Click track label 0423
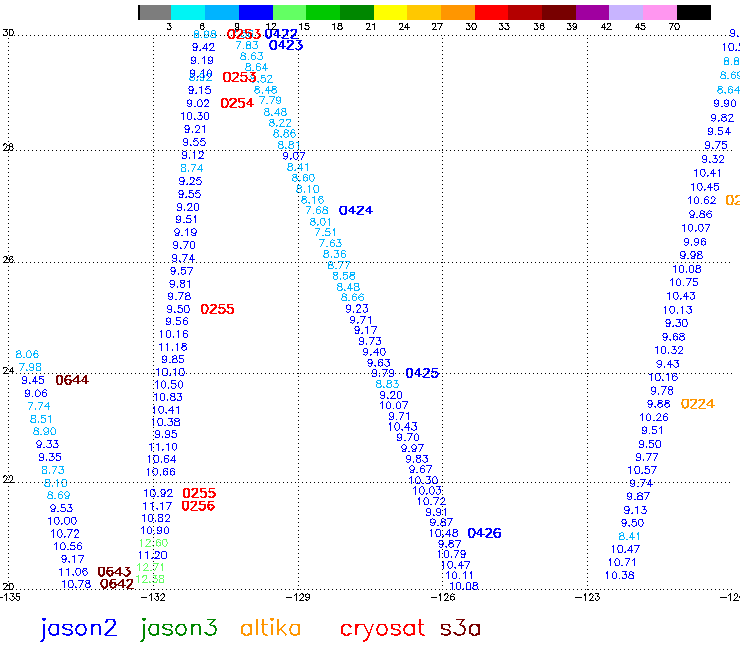740x650 pixels. [x=286, y=45]
